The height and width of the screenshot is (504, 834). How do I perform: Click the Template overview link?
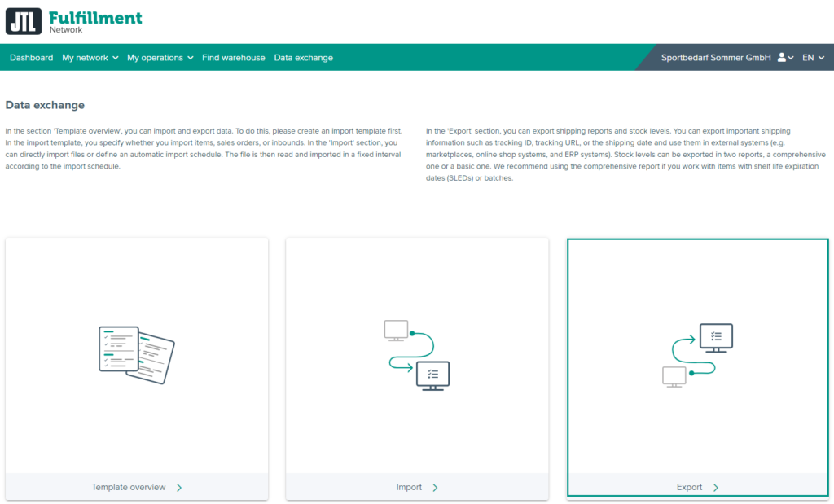tap(130, 487)
